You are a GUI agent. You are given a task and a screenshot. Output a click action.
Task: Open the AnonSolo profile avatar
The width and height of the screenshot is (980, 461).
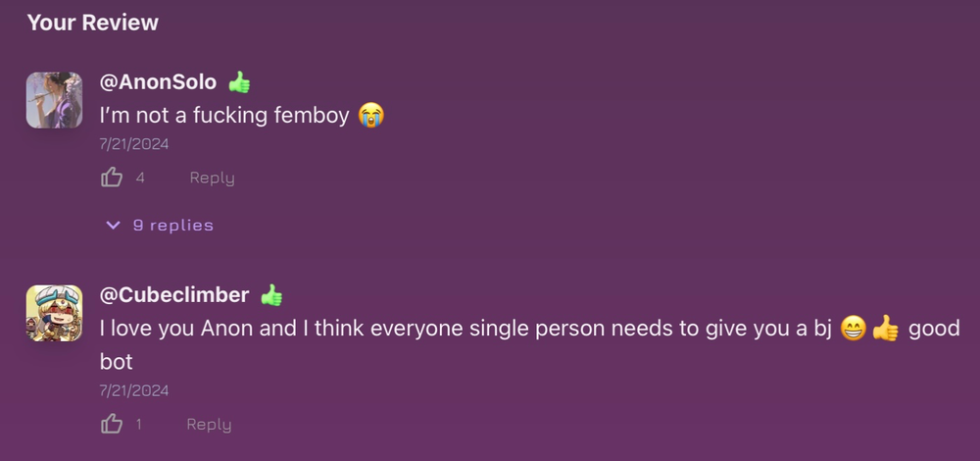54,100
